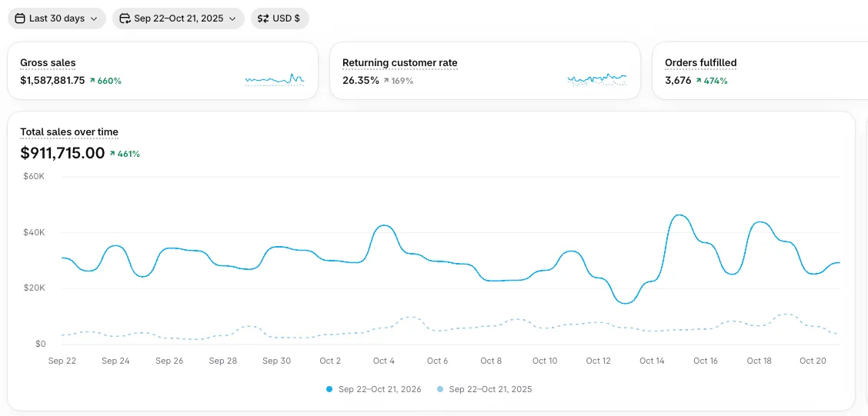Click the Oct 10 x-axis label
The image size is (868, 416).
click(545, 361)
